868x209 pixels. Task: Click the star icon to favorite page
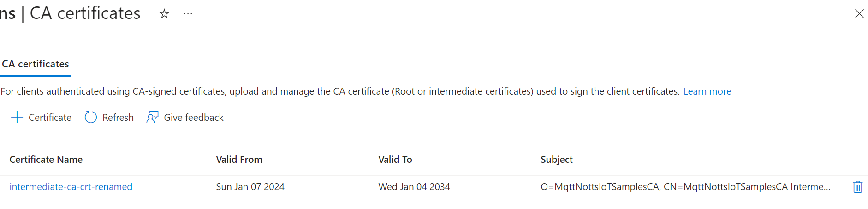[x=164, y=14]
